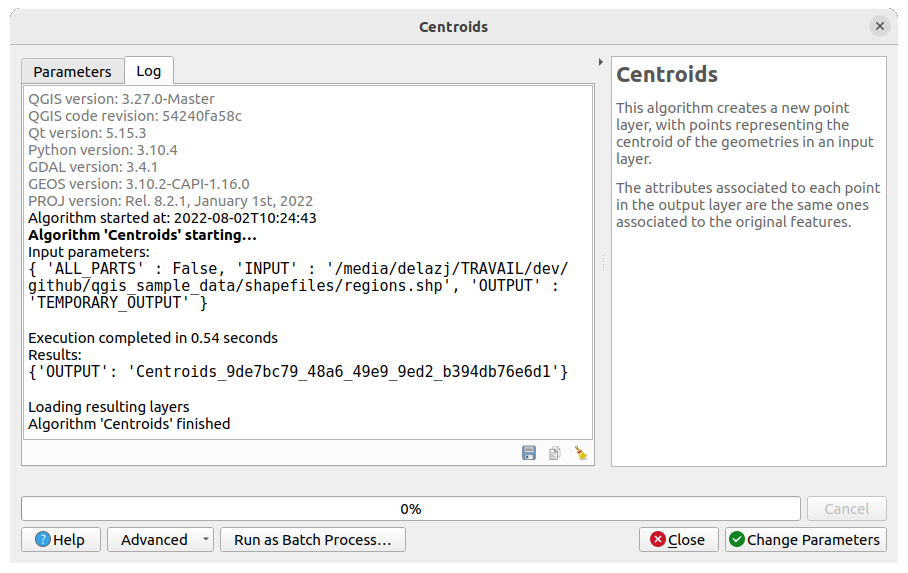Switch to the Parameters tab
The height and width of the screenshot is (573, 908).
72,71
